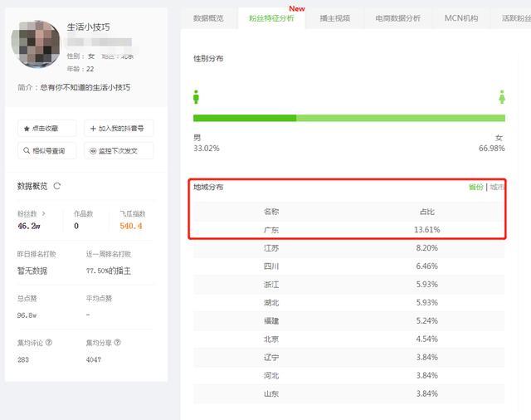
Task: Click the male portion of gender bar
Action: (245, 118)
